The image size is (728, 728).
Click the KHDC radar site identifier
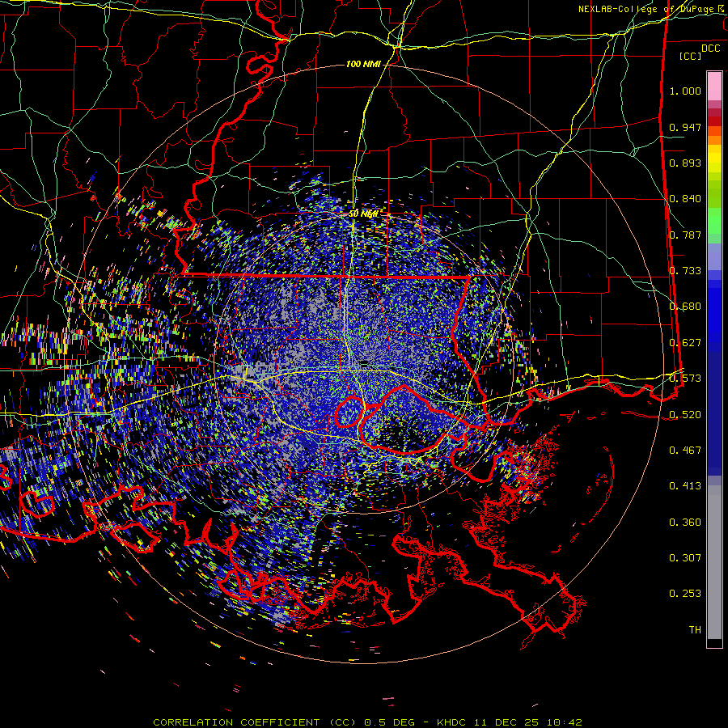(x=453, y=722)
